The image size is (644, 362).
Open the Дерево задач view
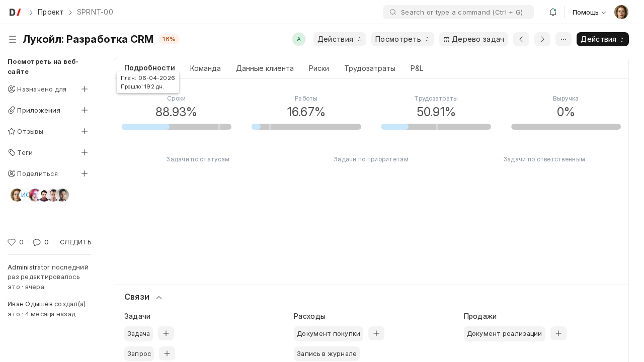point(473,39)
